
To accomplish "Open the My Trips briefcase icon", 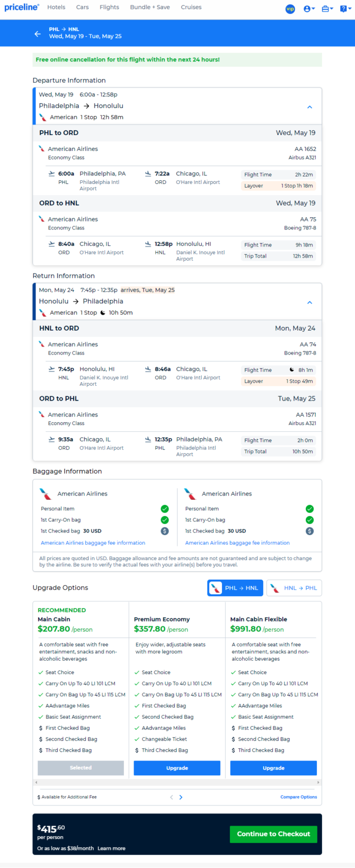I will [327, 9].
